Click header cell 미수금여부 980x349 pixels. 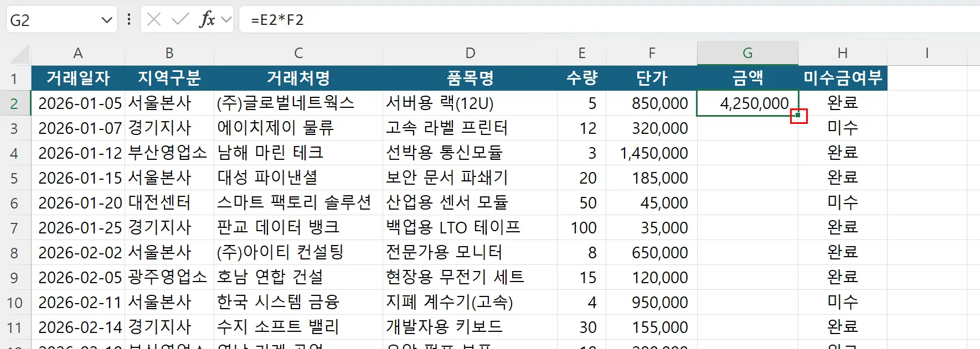point(843,78)
